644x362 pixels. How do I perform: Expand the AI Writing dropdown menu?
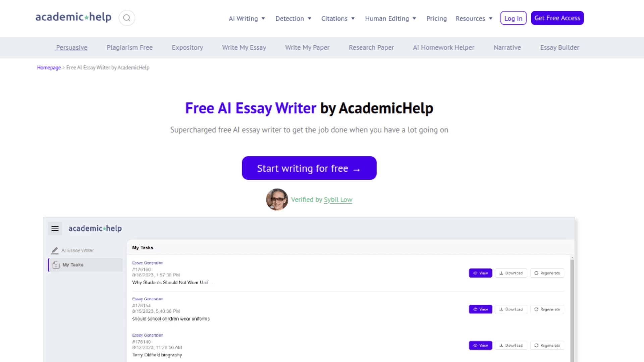pos(247,18)
